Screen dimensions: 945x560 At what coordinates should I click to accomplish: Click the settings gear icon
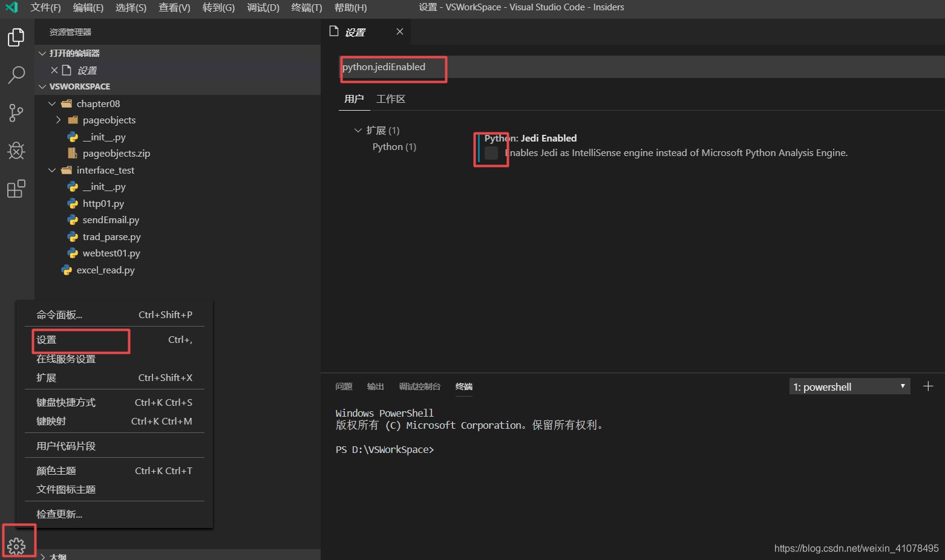point(18,541)
